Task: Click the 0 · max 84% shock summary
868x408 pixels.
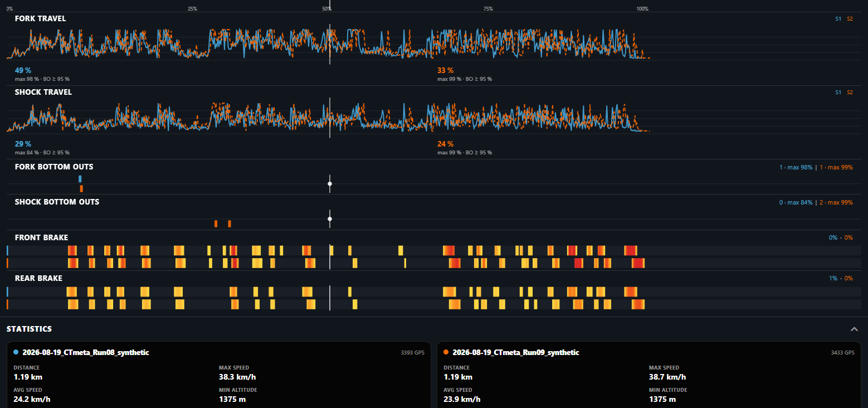Action: point(796,202)
